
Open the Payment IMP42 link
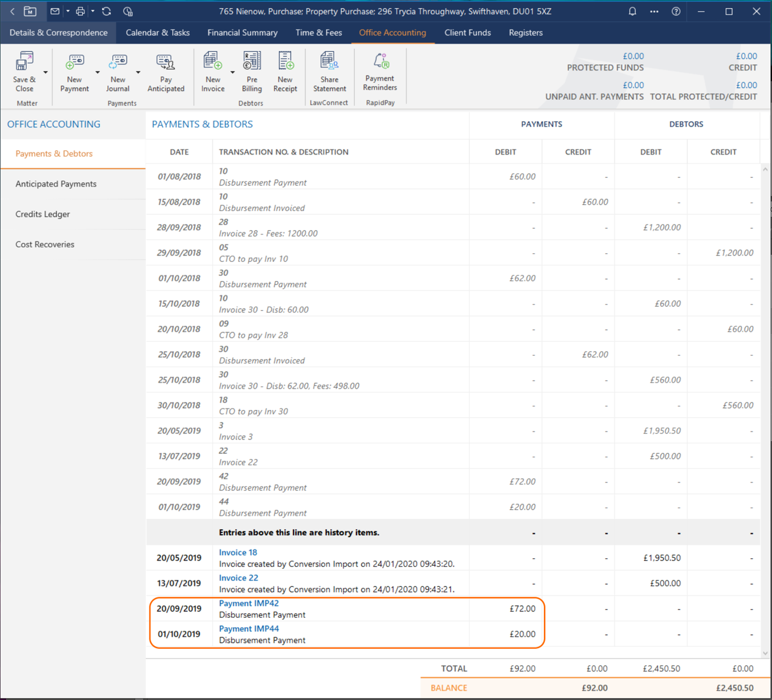(249, 603)
